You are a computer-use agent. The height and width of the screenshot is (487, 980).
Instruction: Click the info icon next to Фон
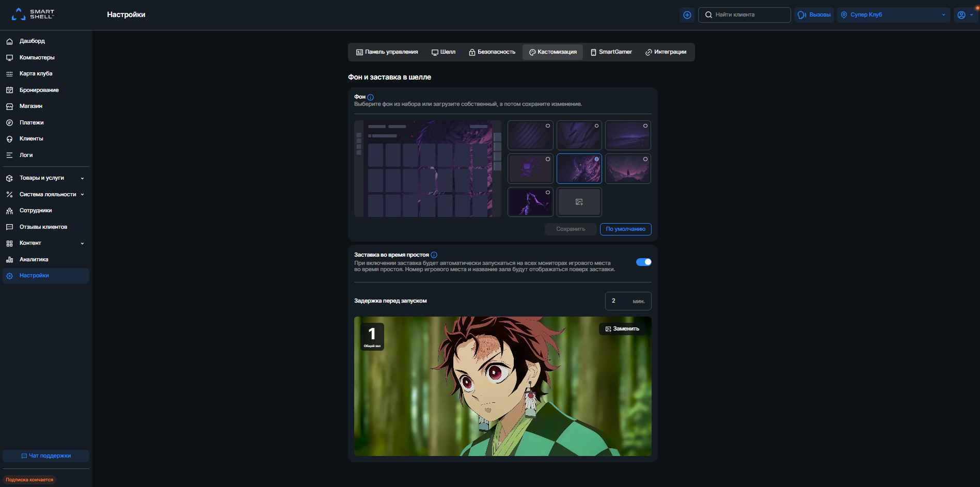(x=370, y=97)
